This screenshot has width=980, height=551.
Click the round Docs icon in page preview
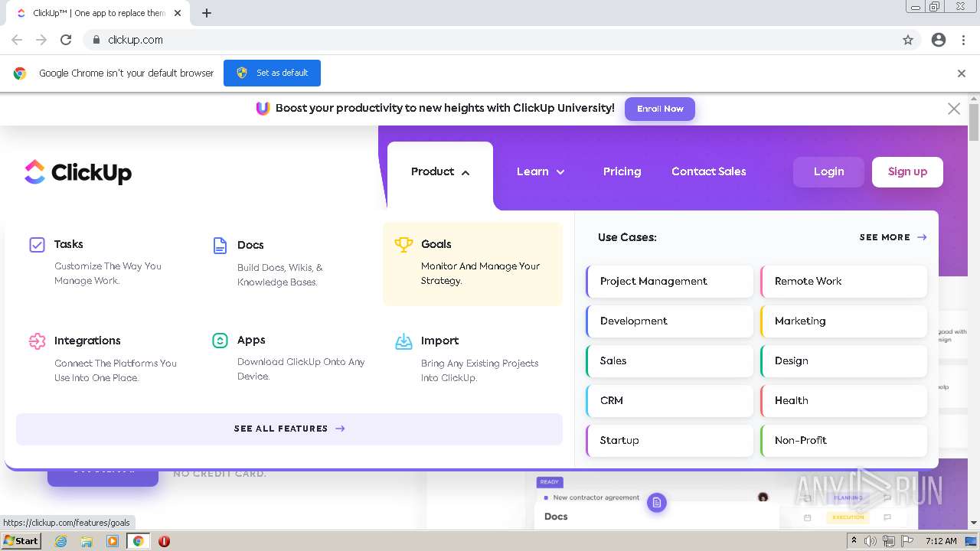(x=657, y=503)
